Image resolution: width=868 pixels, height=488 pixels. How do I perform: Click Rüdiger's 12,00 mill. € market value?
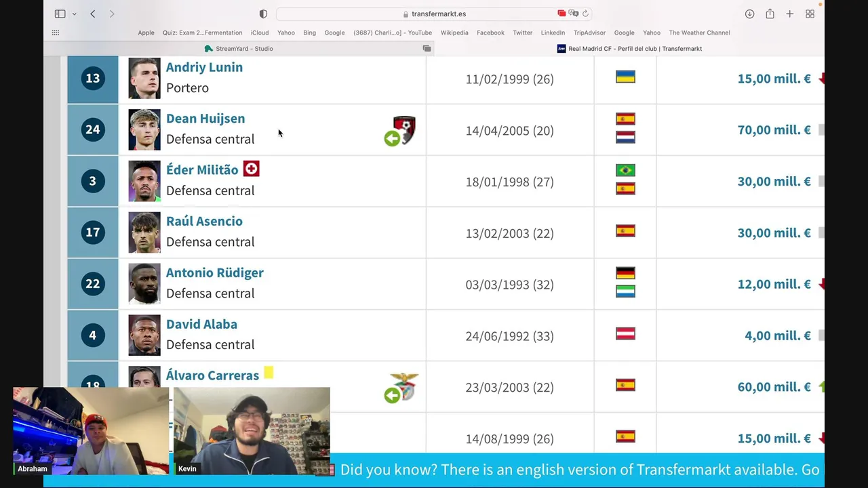(774, 284)
